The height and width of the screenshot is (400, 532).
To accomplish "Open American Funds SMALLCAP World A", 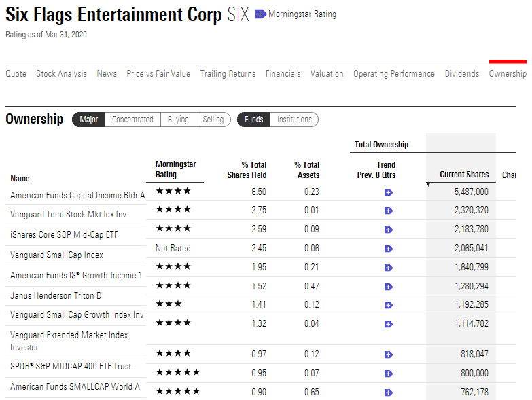I will [75, 386].
